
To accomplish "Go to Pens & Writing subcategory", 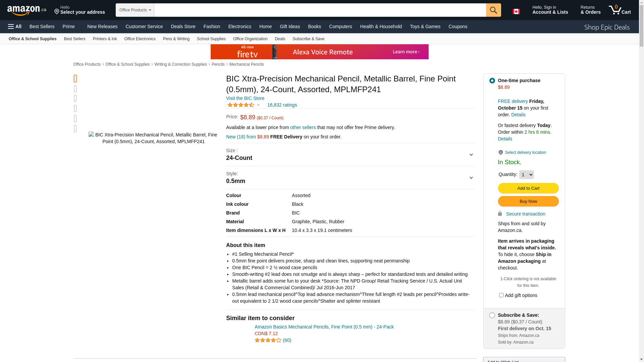I will pos(176,39).
